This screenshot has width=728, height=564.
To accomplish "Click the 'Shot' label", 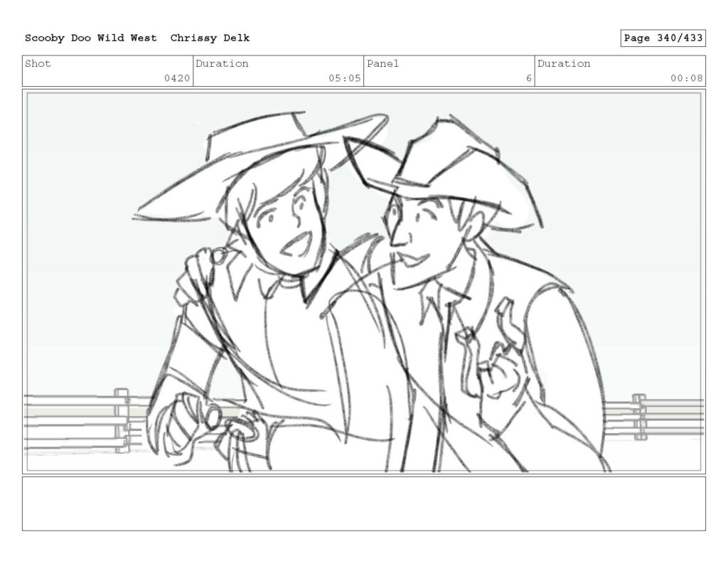I will pos(38,63).
